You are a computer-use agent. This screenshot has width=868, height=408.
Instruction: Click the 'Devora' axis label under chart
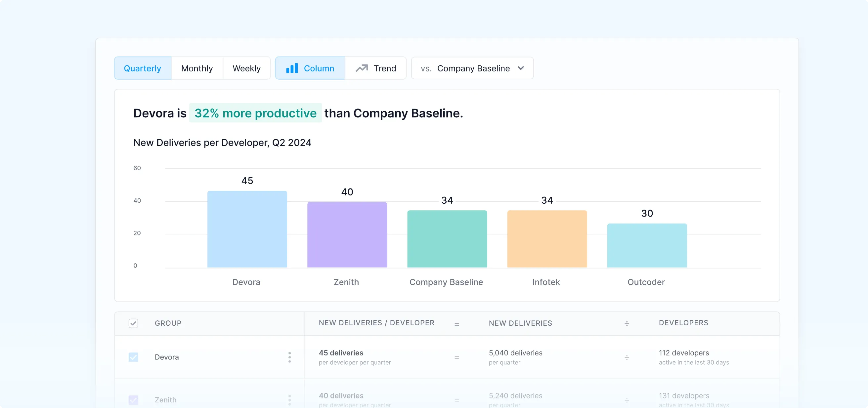tap(246, 282)
